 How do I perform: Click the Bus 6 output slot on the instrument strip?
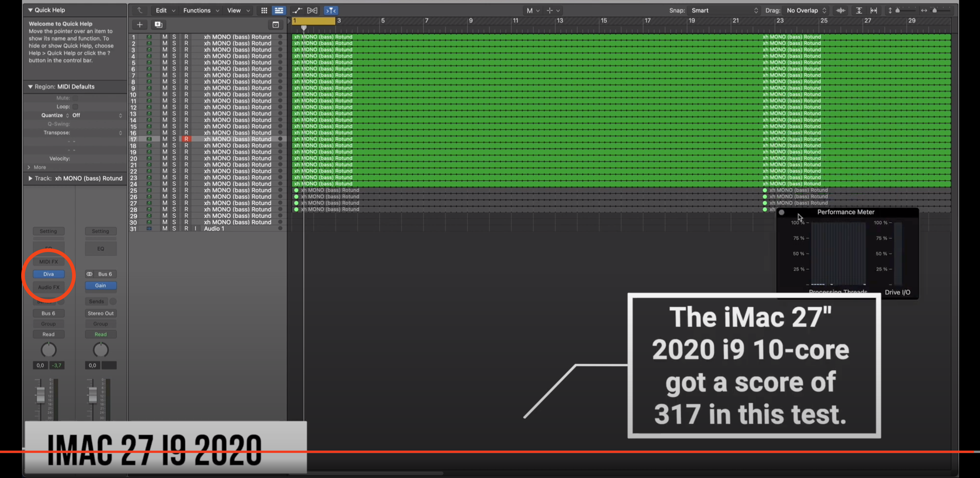point(48,313)
